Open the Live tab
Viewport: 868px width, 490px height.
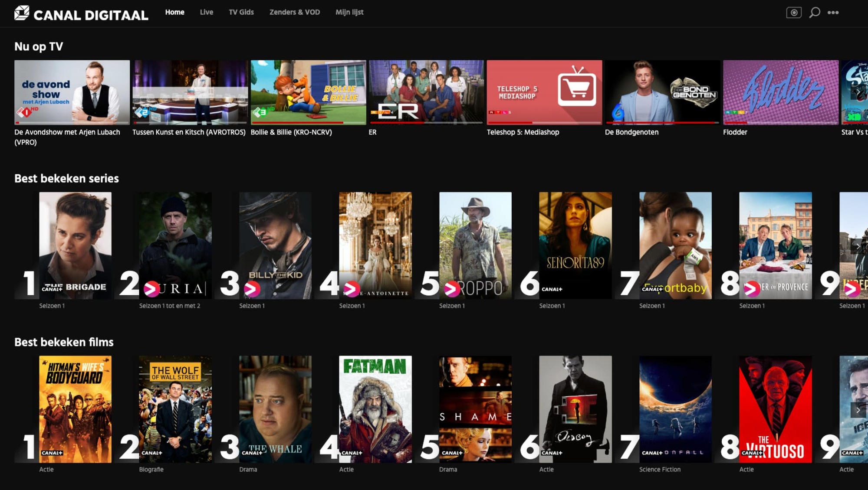[x=207, y=12]
